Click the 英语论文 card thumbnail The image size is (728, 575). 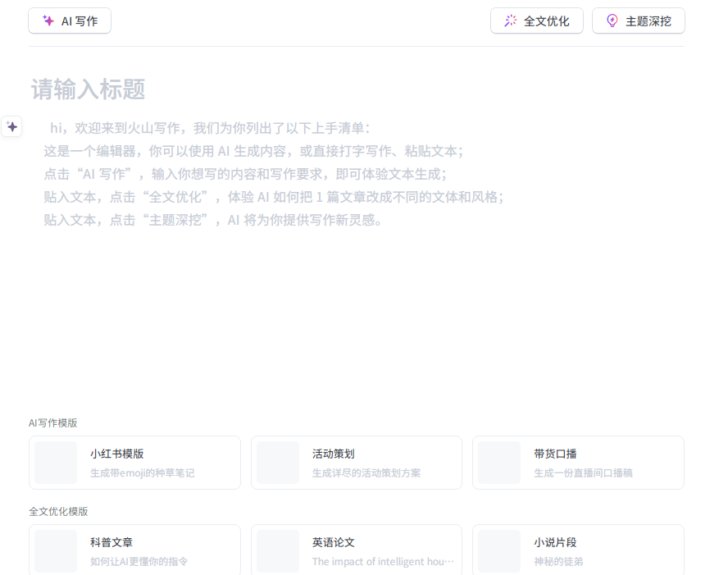pyautogui.click(x=277, y=550)
